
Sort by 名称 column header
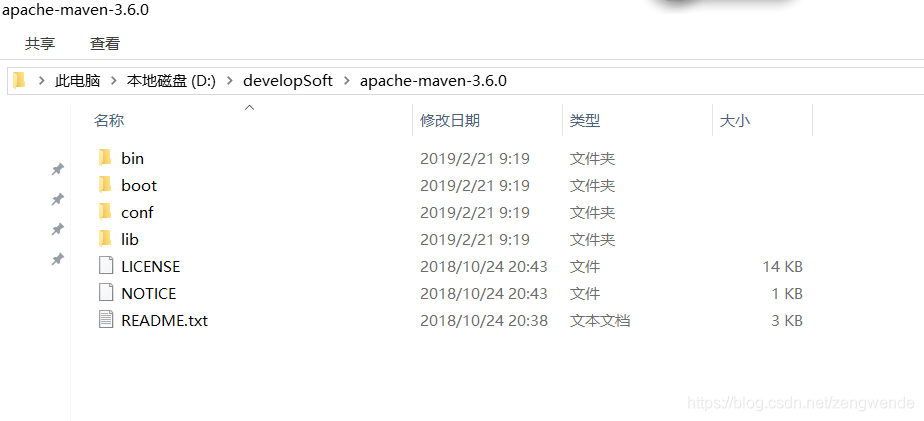[109, 121]
